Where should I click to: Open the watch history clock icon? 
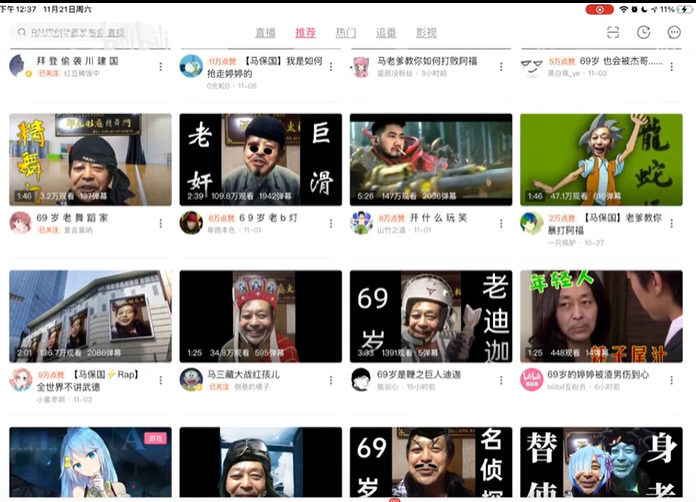click(x=643, y=32)
